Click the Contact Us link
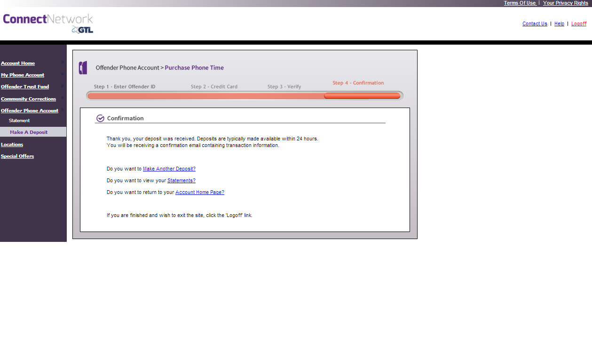 coord(535,24)
